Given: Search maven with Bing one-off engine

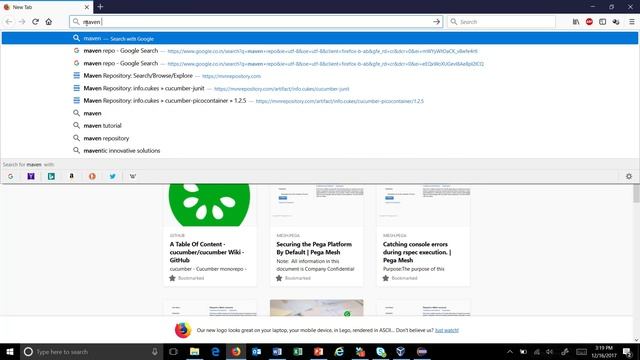Looking at the screenshot, I should click(x=51, y=176).
